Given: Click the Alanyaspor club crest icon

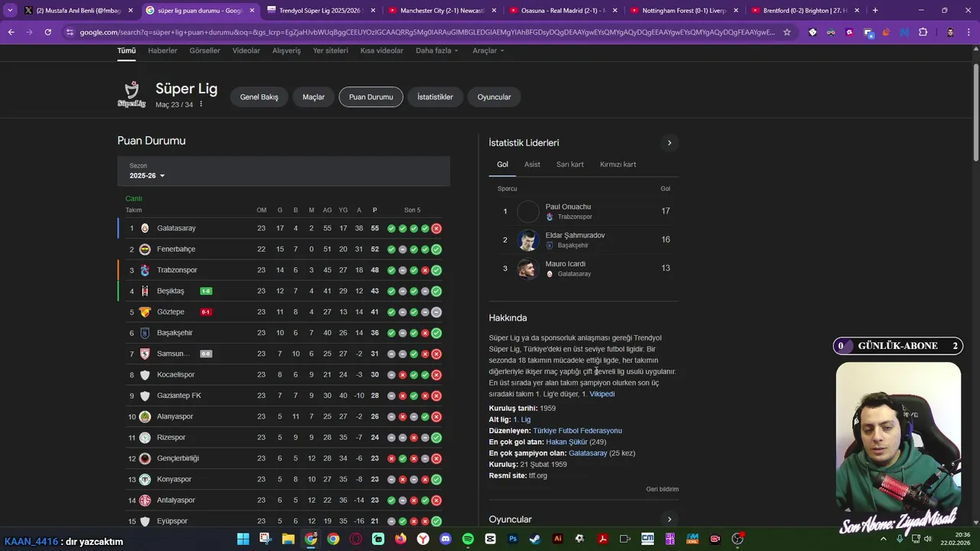Looking at the screenshot, I should click(145, 417).
